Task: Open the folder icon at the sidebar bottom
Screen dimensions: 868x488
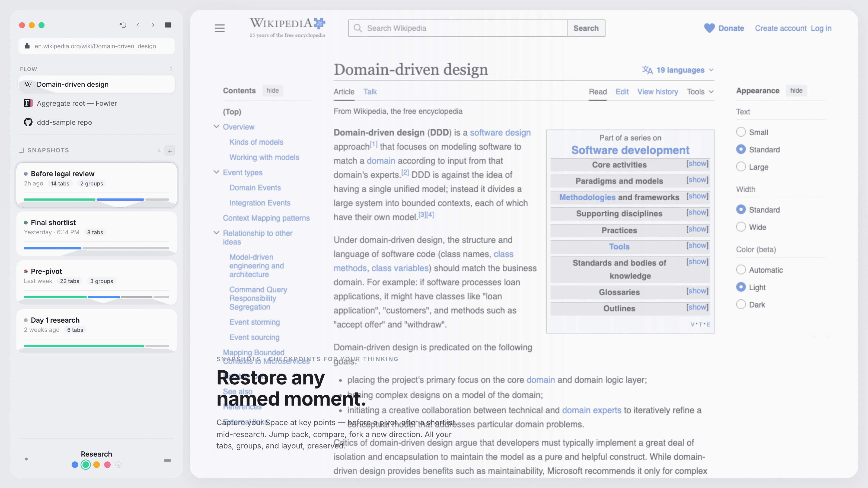Action: 167,460
